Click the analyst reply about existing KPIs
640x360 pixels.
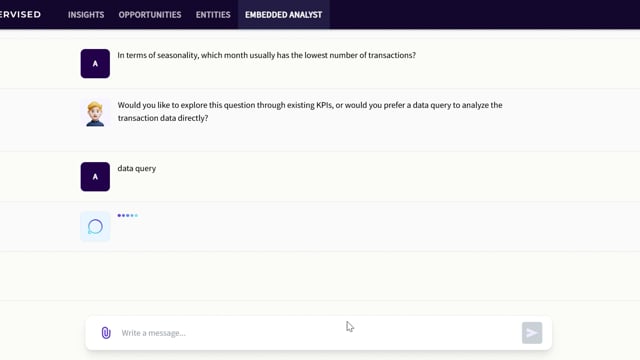pyautogui.click(x=310, y=111)
